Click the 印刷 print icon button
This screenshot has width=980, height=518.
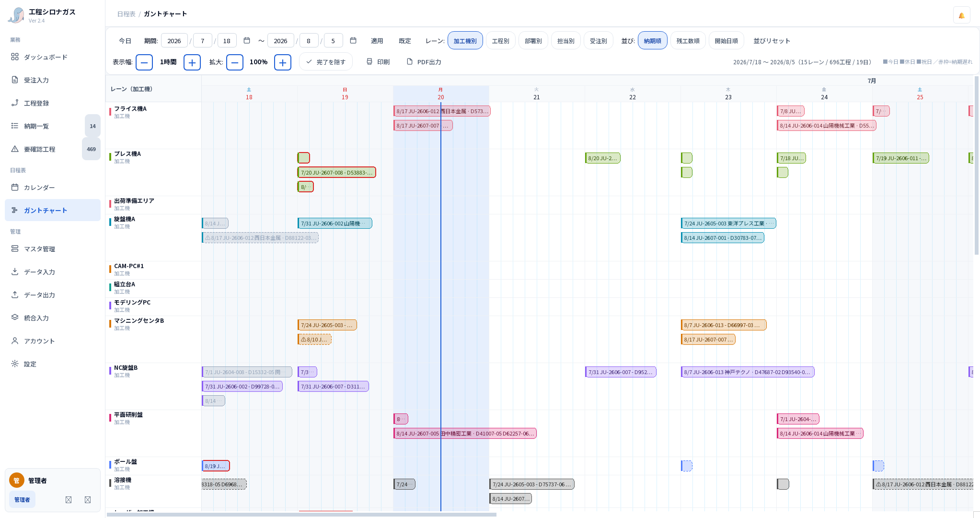click(378, 62)
